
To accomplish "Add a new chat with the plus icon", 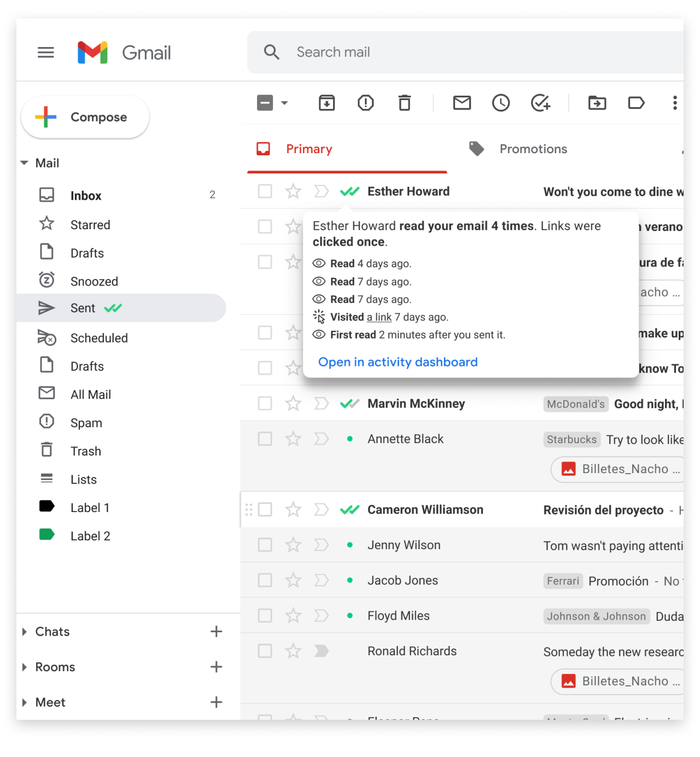I will (x=217, y=632).
